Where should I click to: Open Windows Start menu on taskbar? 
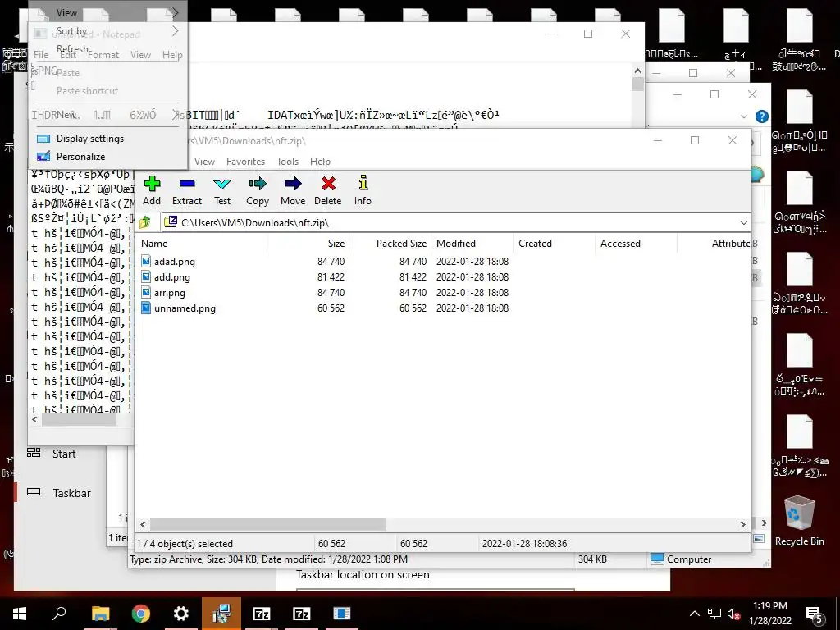coord(20,614)
